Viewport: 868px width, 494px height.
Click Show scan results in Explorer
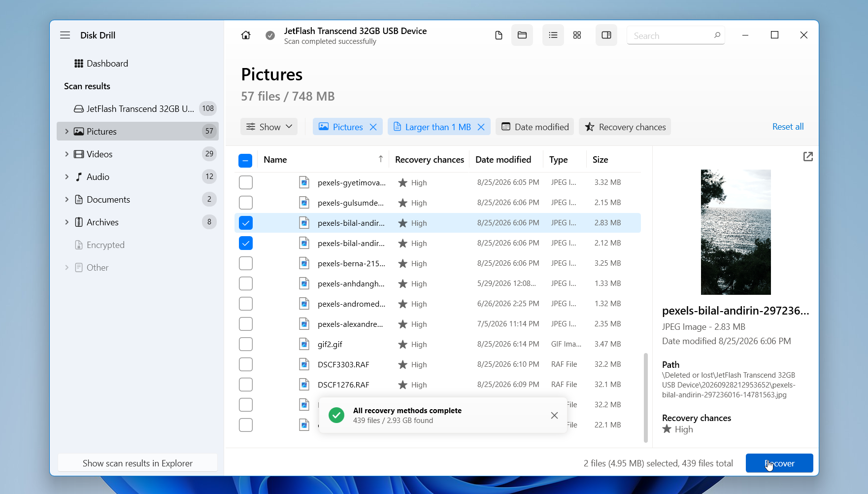coord(137,463)
